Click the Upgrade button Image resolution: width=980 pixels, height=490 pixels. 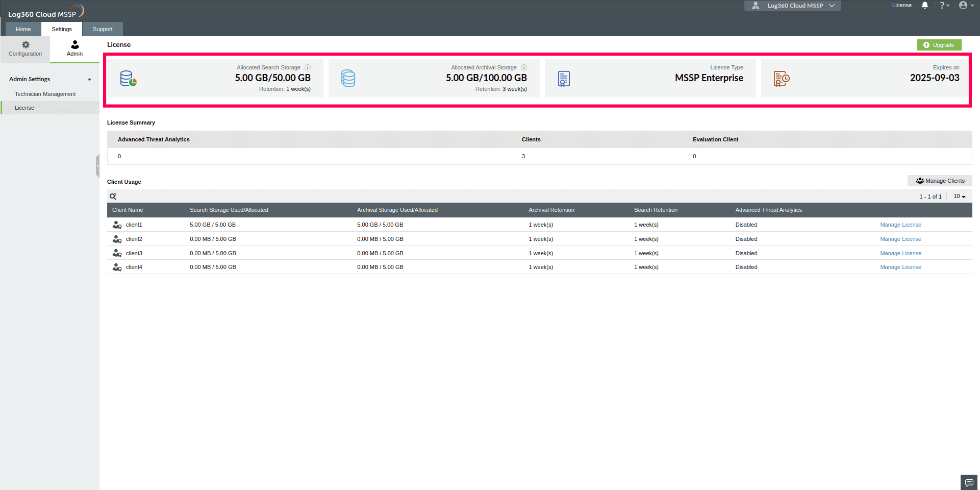pos(939,45)
